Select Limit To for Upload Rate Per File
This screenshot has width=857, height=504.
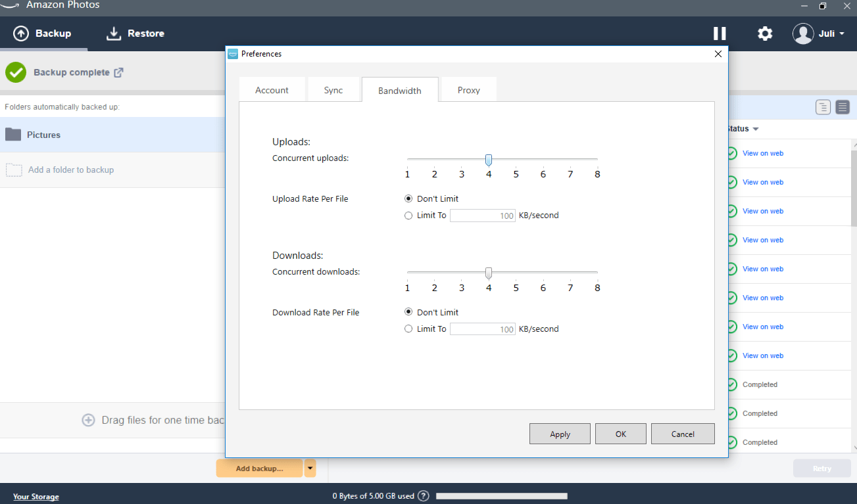click(408, 216)
